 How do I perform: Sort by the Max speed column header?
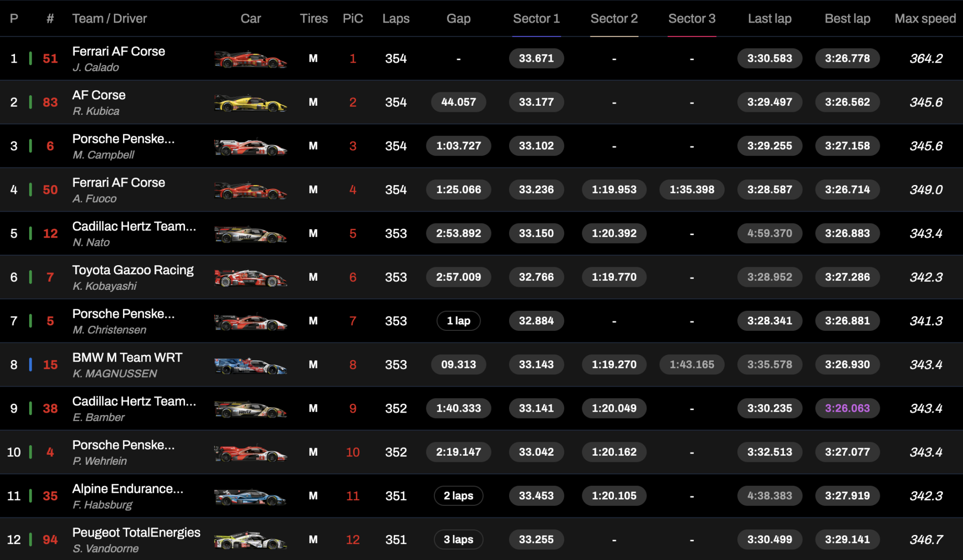pos(924,19)
